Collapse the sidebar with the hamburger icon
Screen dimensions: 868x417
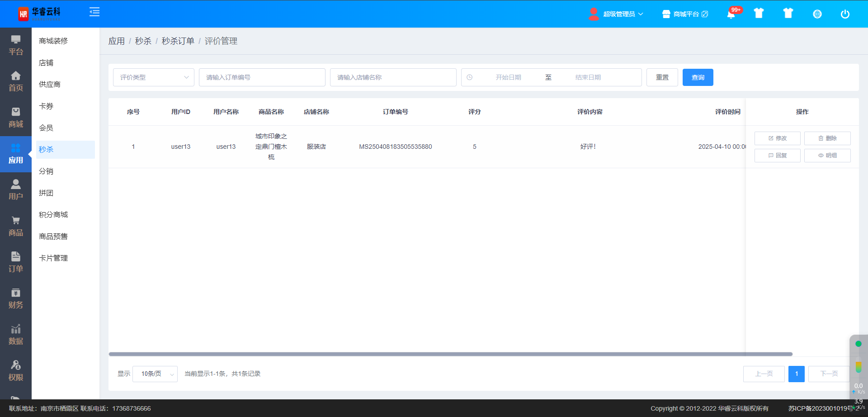[94, 12]
